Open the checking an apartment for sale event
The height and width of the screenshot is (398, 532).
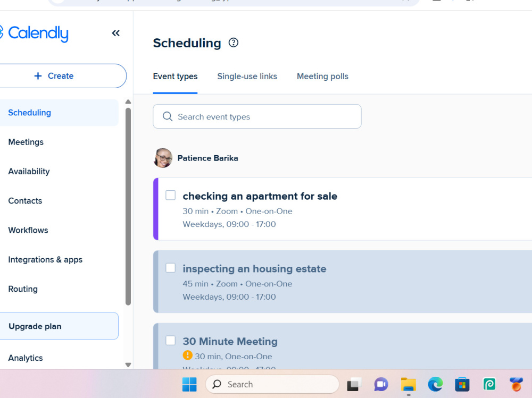[260, 196]
